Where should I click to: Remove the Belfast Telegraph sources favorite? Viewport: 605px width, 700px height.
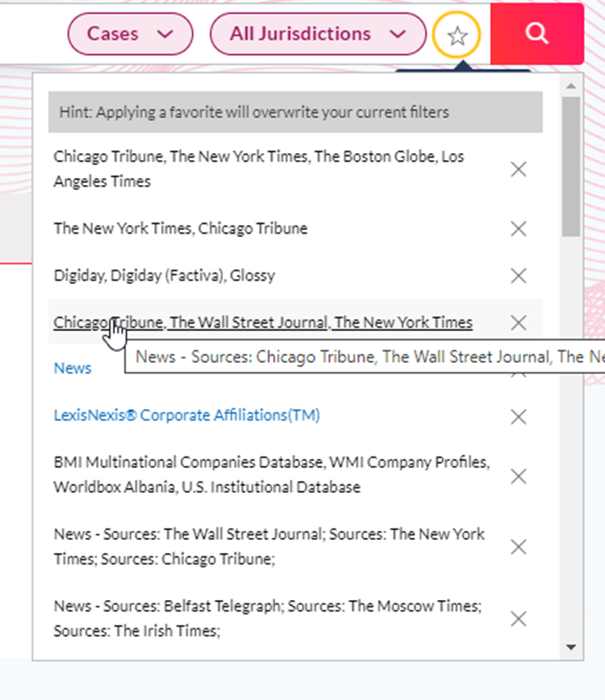click(518, 619)
